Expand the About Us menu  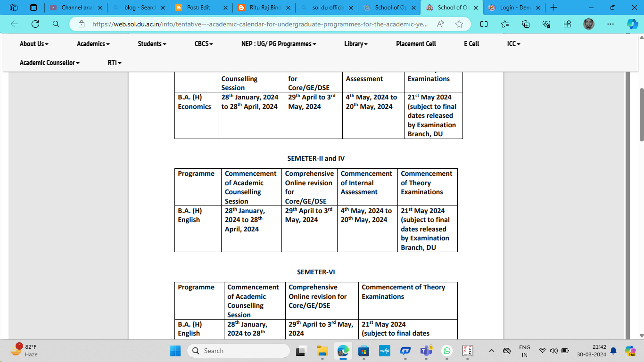tap(34, 44)
